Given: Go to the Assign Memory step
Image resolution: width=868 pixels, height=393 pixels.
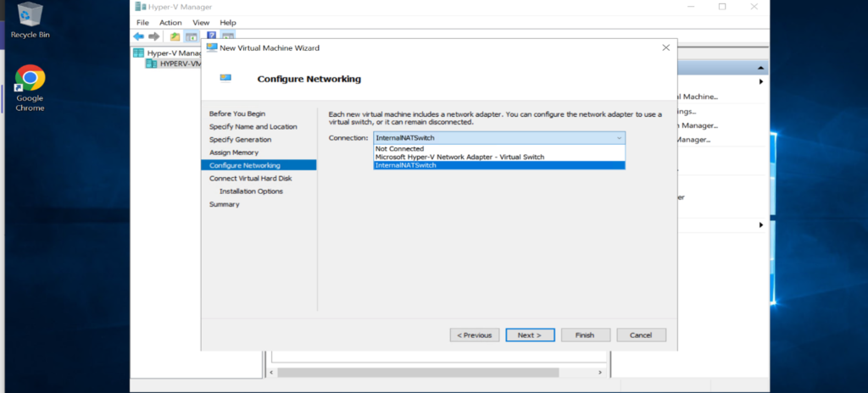Looking at the screenshot, I should [234, 152].
